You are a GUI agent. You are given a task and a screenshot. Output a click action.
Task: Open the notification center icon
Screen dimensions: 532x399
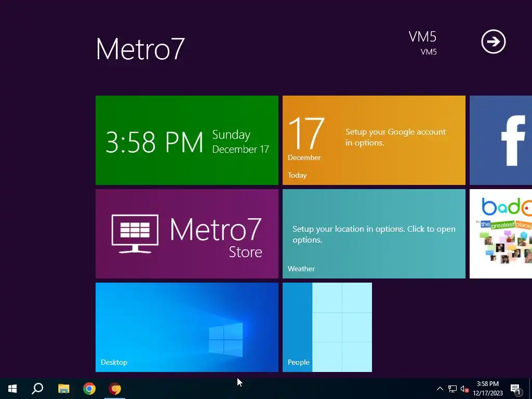tap(516, 389)
